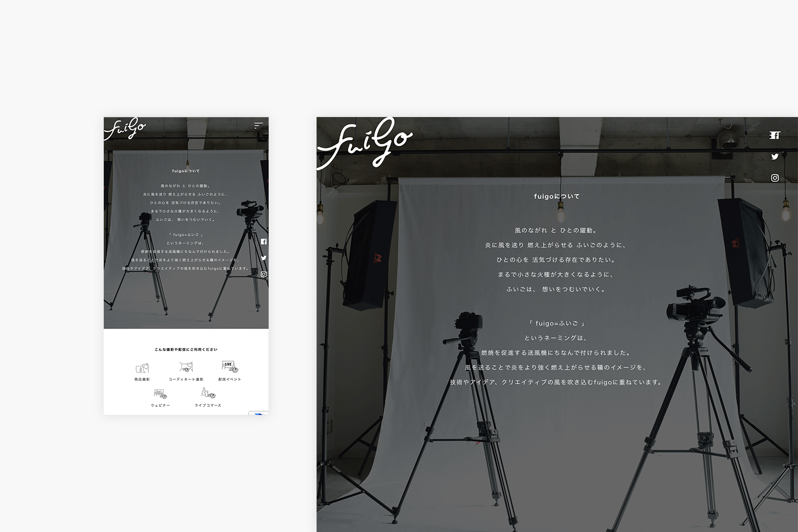Open the hamburger menu in mobile view

[259, 126]
